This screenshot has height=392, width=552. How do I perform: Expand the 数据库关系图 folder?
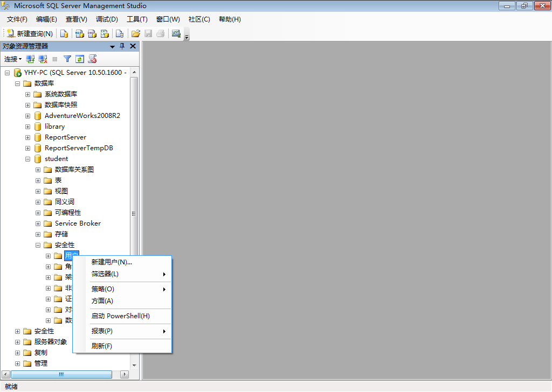38,170
